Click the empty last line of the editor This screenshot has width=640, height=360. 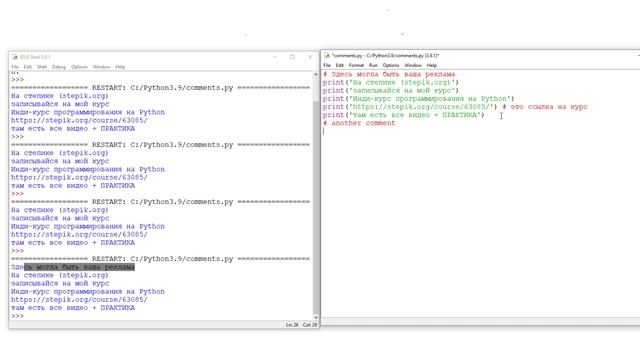click(480, 131)
